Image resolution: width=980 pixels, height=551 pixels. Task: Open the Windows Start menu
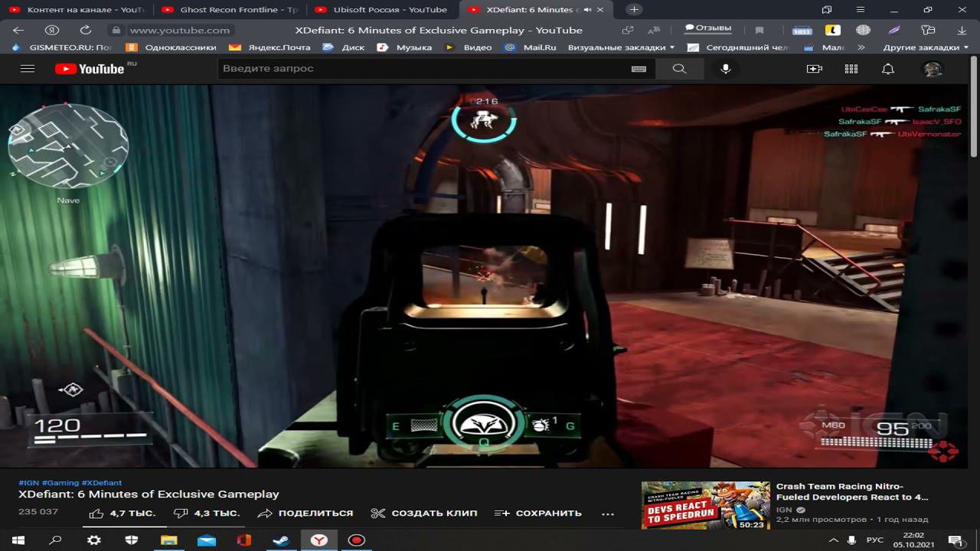pyautogui.click(x=18, y=540)
